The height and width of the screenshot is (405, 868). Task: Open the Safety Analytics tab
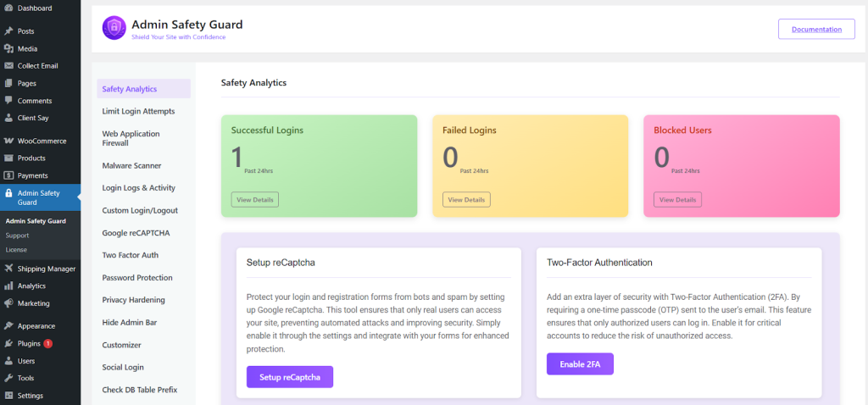(143, 89)
